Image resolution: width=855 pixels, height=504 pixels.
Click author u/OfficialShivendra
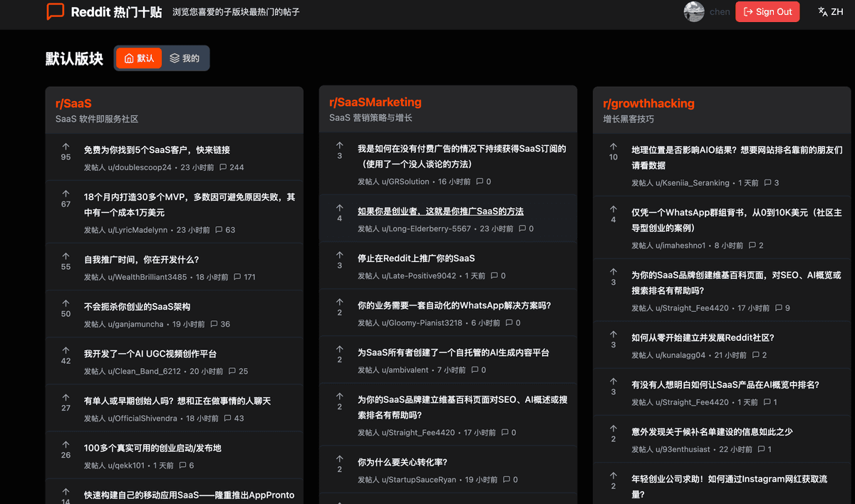click(142, 418)
